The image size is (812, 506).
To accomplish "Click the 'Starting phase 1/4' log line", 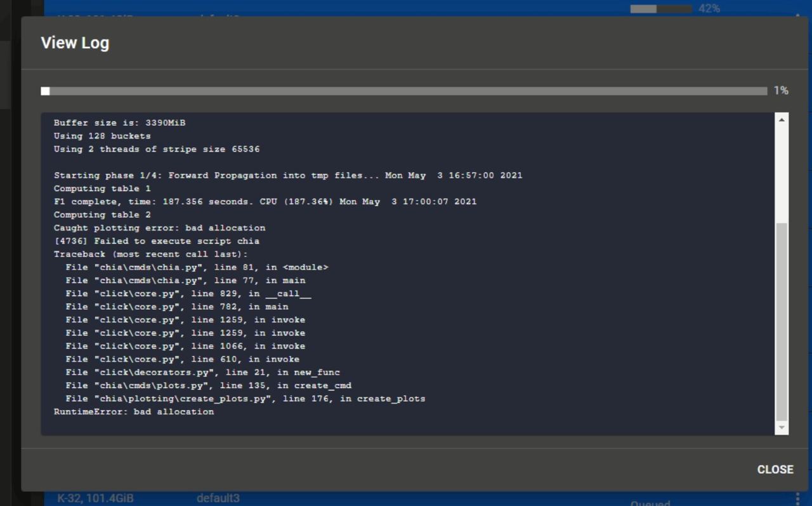I will click(x=288, y=175).
